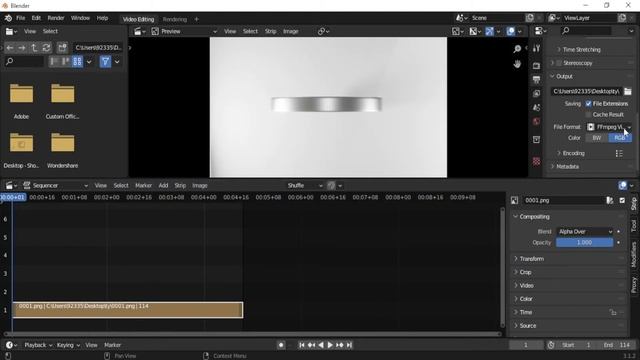Viewport: 640px width, 360px height.
Task: Switch to thumbnail display mode
Action: point(77,62)
